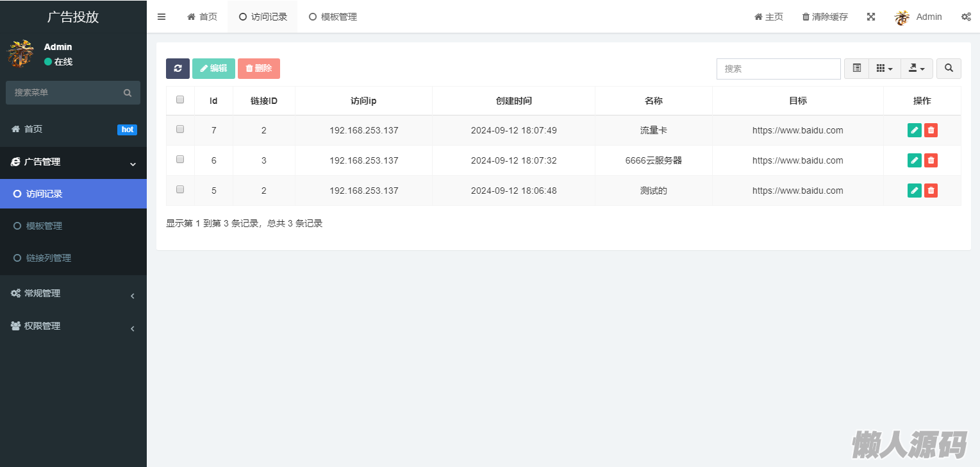980x467 pixels.
Task: Switch to the 首页 tab
Action: (202, 17)
